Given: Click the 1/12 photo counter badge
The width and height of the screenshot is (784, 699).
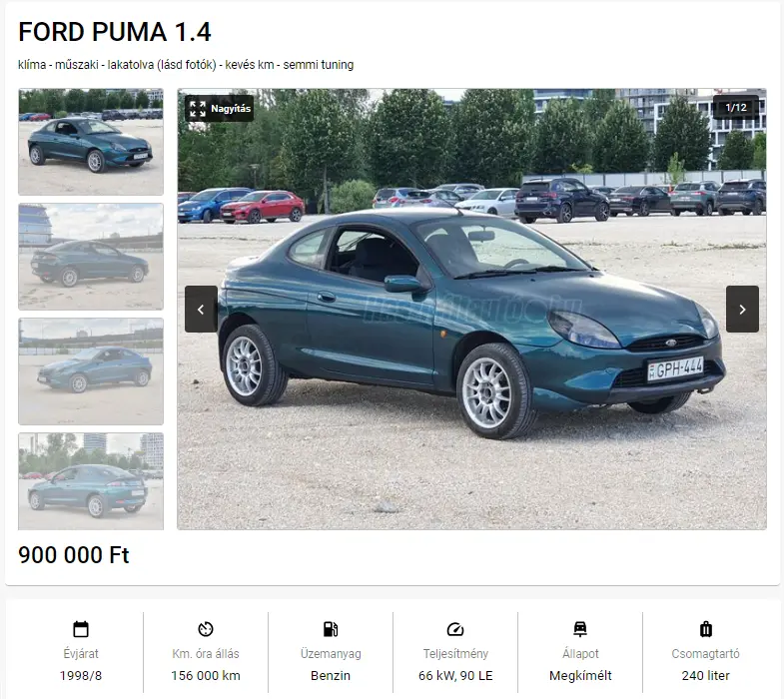Looking at the screenshot, I should (x=736, y=107).
